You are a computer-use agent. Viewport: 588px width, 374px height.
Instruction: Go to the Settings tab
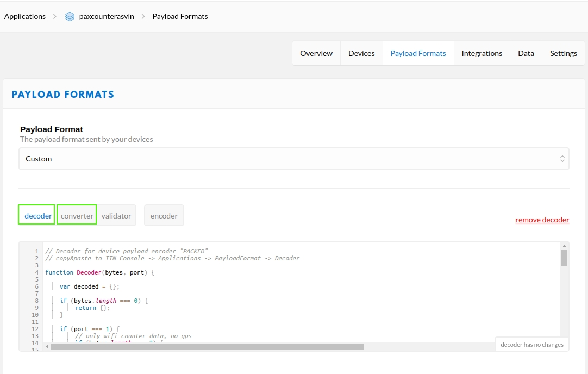(563, 53)
